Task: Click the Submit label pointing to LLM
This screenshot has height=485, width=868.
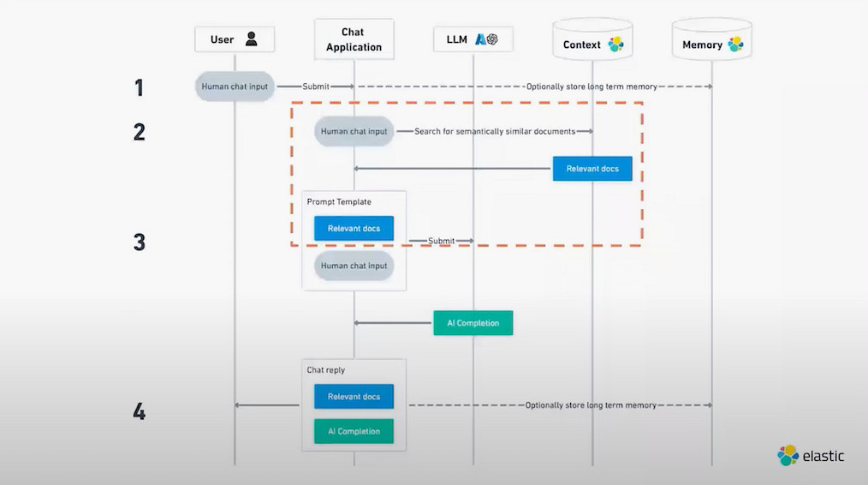Action: click(442, 242)
